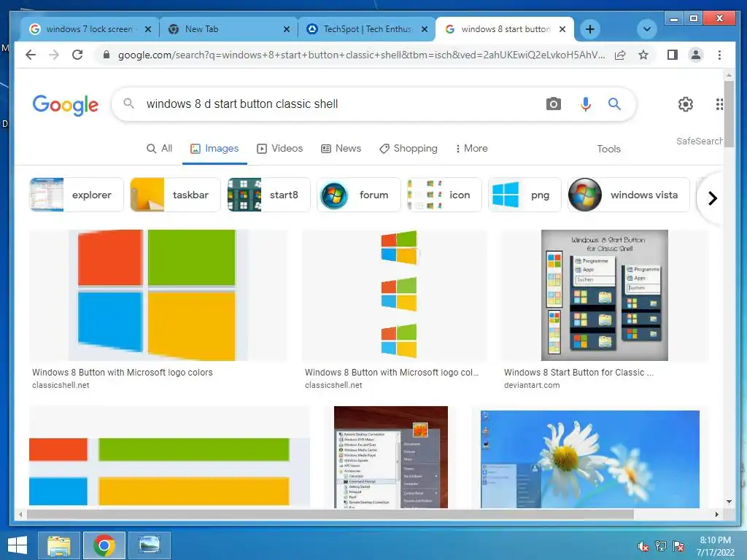This screenshot has width=747, height=560.
Task: Start voice search with microphone
Action: pos(586,104)
